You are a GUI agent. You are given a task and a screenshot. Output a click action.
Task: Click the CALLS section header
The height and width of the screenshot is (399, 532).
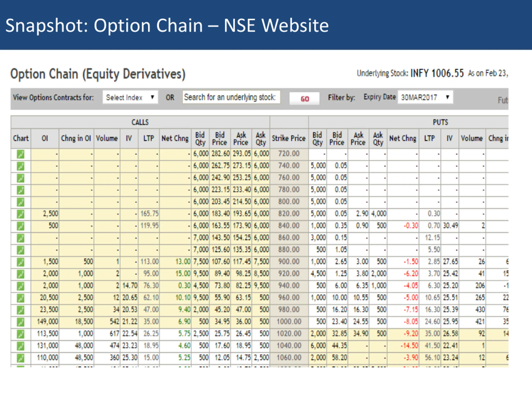[140, 122]
